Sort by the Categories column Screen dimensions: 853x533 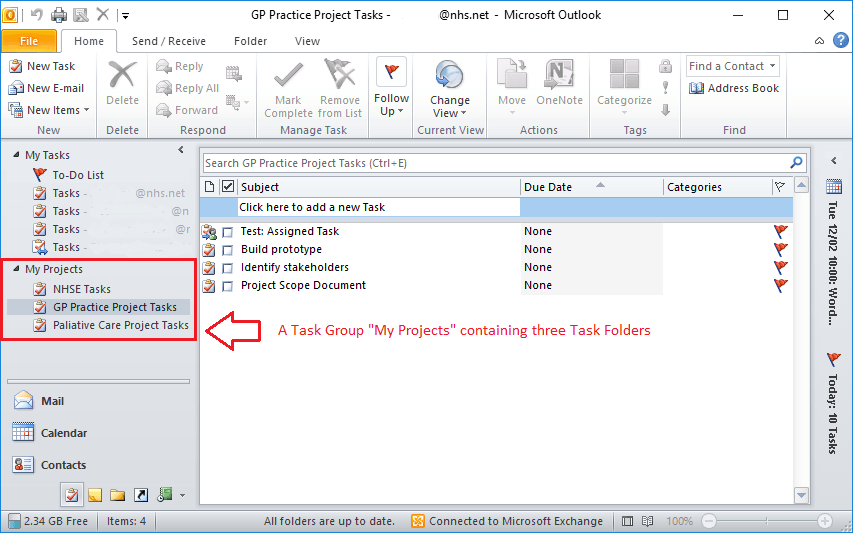717,187
